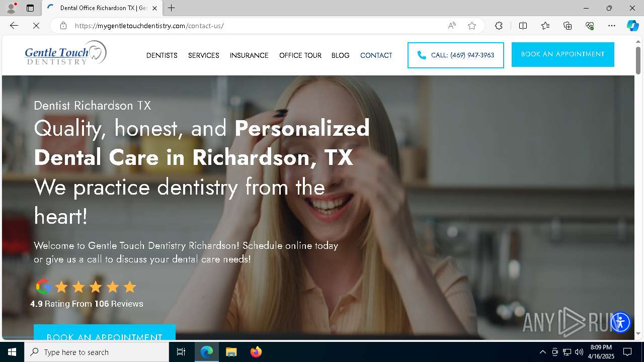Click the Edge icon on the taskbar
This screenshot has height=362, width=644.
point(207,352)
